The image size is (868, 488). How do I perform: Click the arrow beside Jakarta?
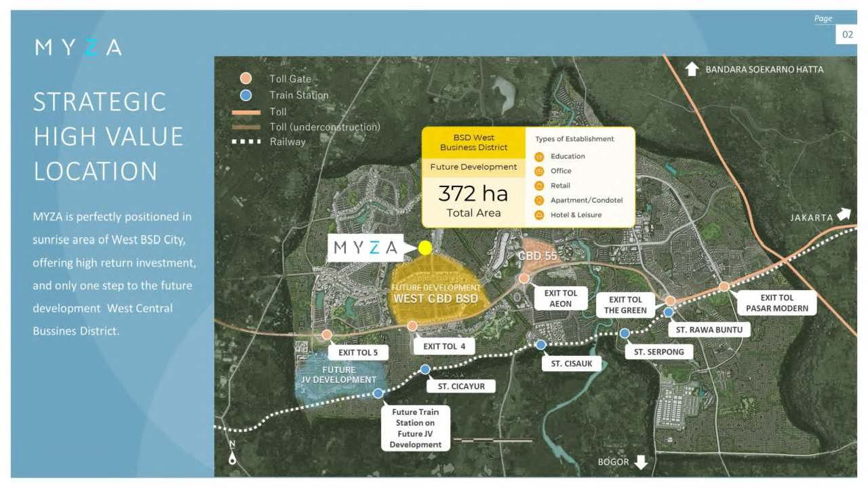click(x=843, y=215)
